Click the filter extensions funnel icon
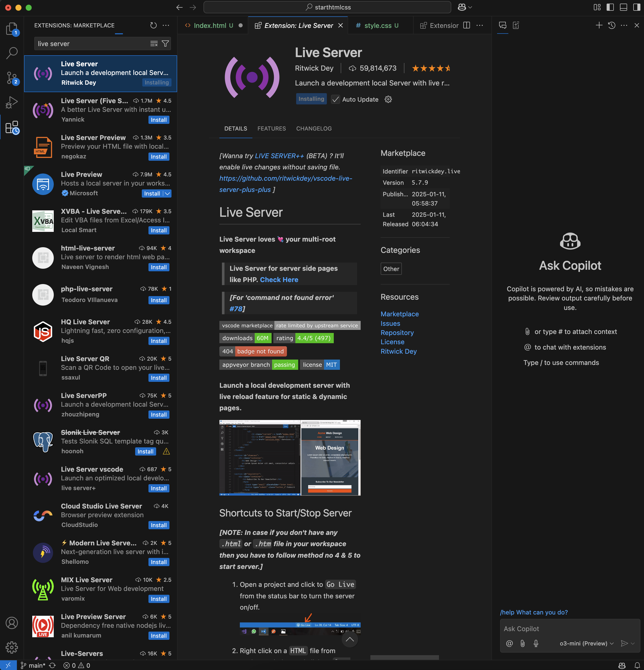The width and height of the screenshot is (644, 670). (x=165, y=44)
